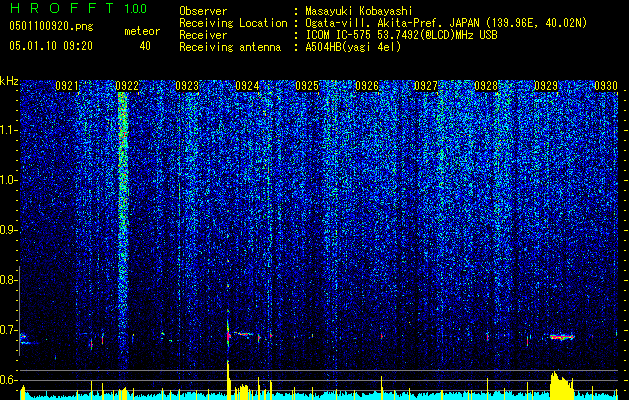Click the 1.0 frequency axis label
The image size is (629, 400).
click(8, 180)
